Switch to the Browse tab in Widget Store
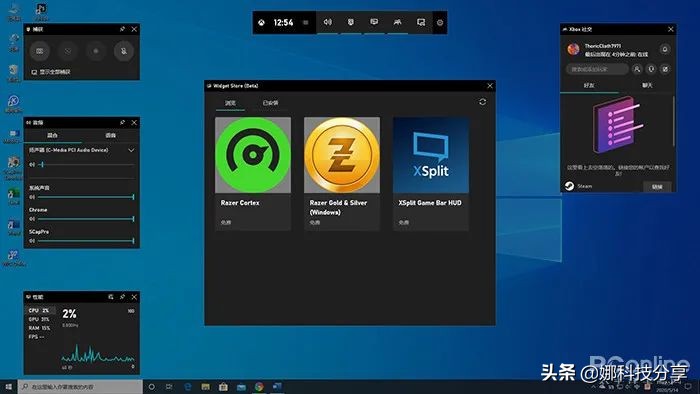This screenshot has width=700, height=394. (230, 103)
